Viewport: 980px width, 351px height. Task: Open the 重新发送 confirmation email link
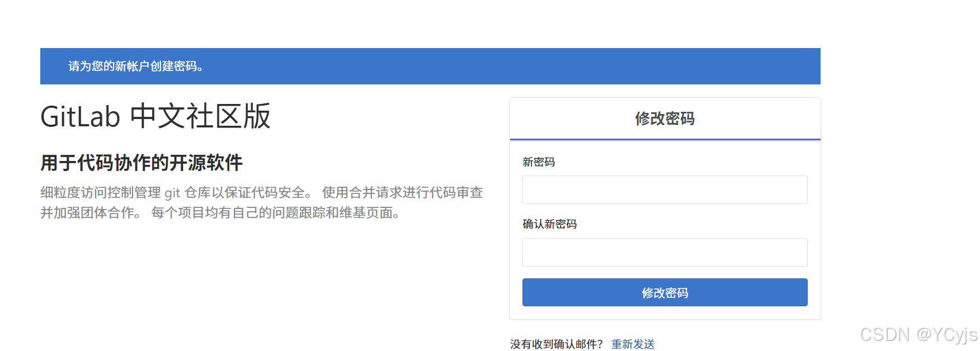click(x=633, y=344)
